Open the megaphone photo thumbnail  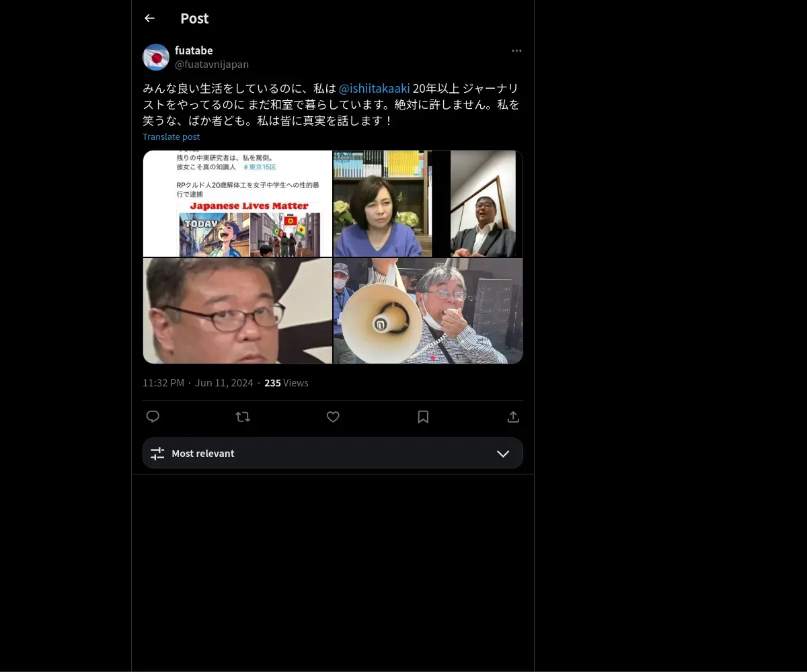coord(428,311)
